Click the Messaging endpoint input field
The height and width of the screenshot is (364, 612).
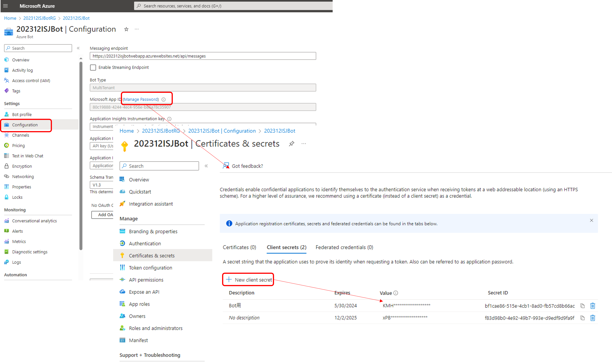pos(203,56)
